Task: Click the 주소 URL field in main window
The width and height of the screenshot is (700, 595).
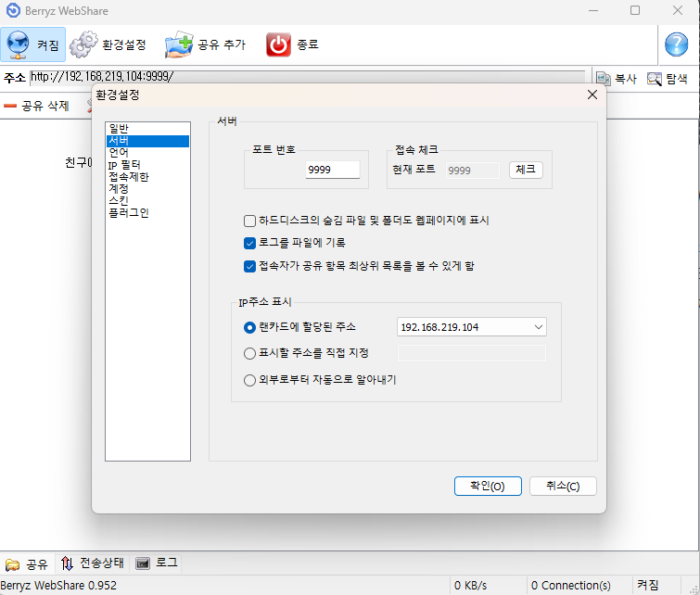Action: [x=308, y=77]
